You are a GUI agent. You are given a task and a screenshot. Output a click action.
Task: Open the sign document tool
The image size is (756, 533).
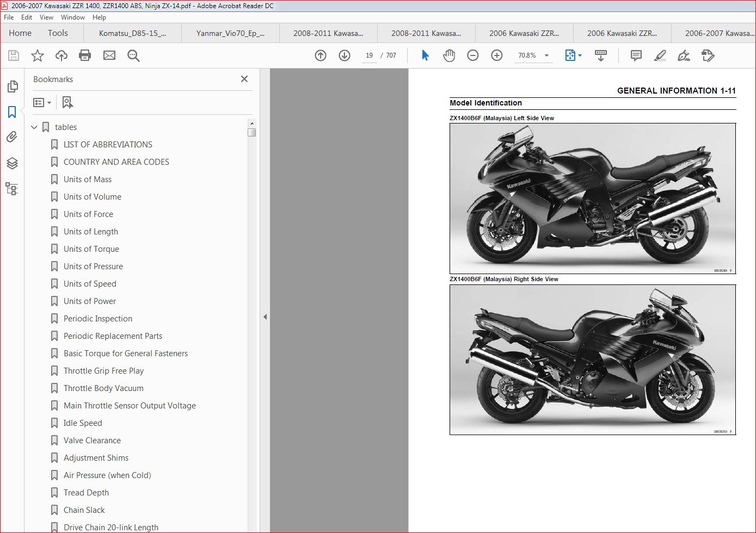point(684,55)
